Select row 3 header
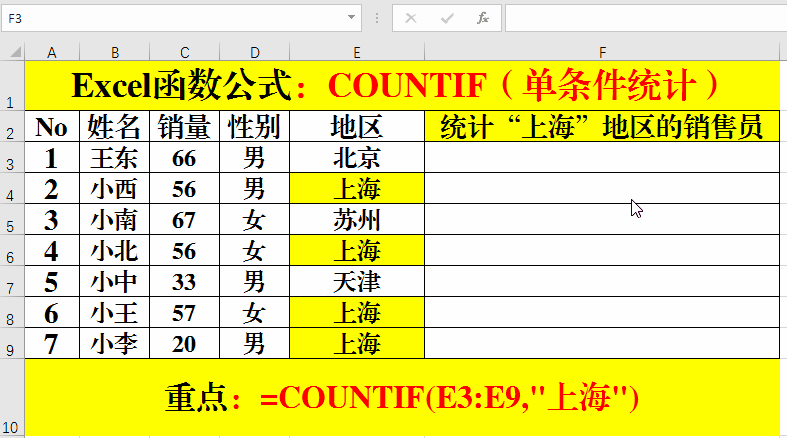 [x=12, y=157]
